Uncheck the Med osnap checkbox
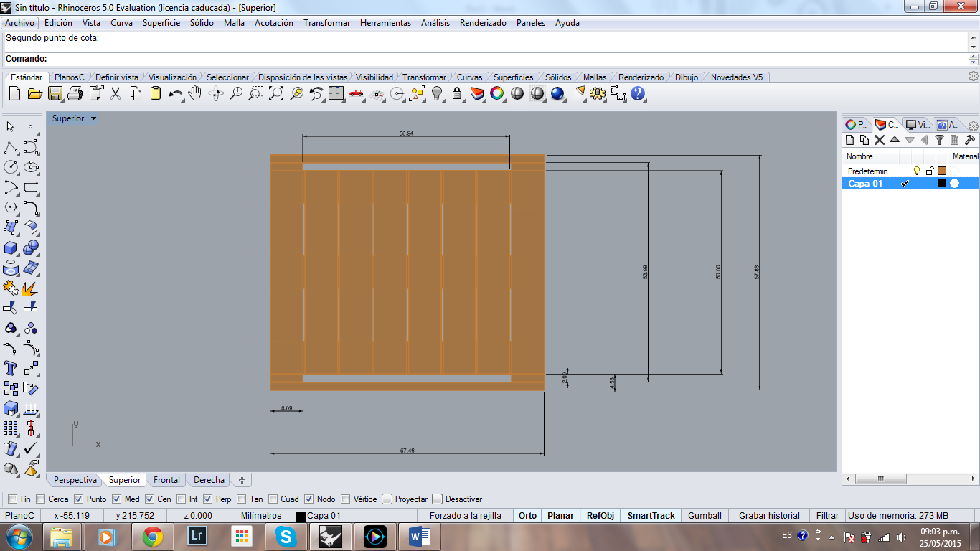The width and height of the screenshot is (980, 551). (117, 499)
